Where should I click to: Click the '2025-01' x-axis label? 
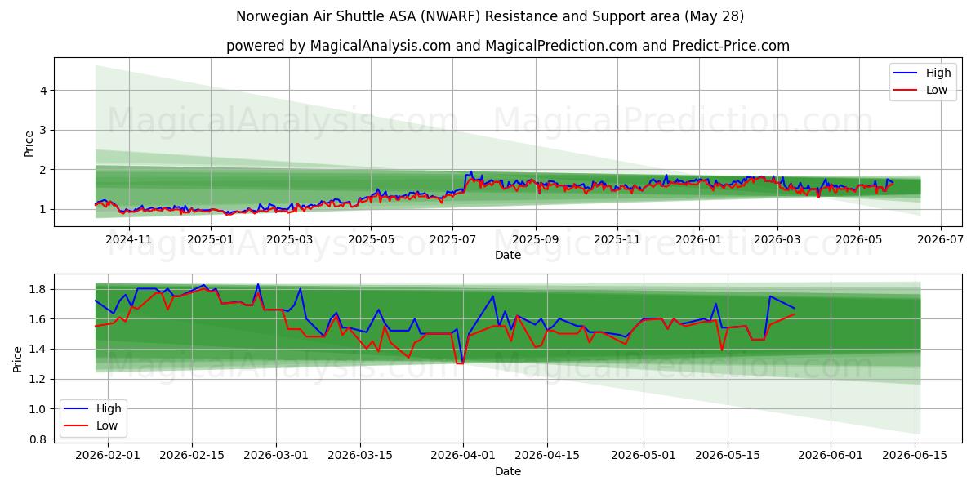point(212,240)
